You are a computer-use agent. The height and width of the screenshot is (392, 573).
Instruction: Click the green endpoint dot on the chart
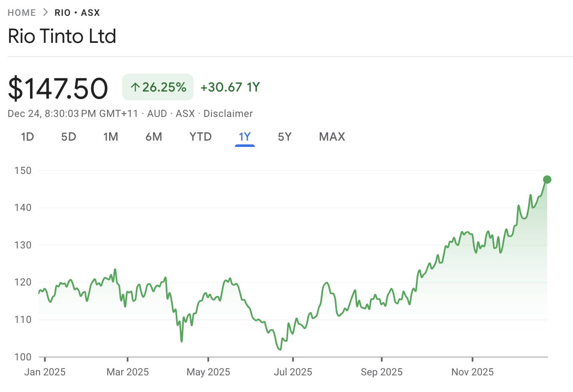click(x=547, y=179)
